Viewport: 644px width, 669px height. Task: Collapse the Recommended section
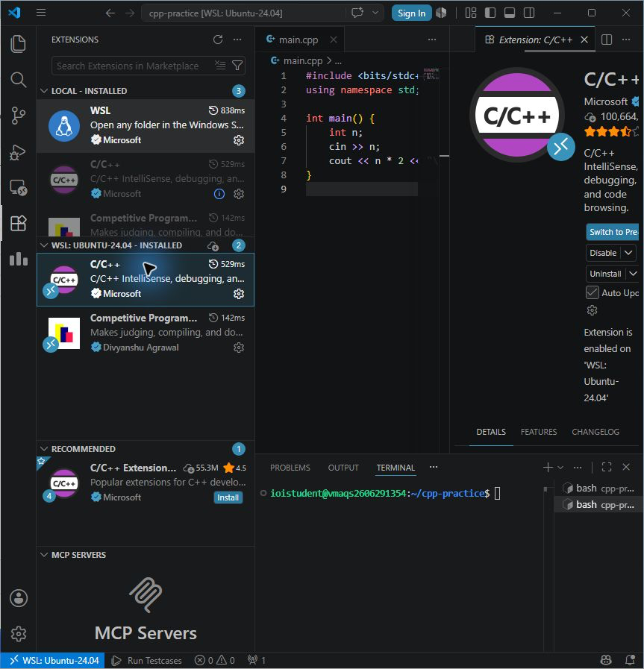pos(43,449)
